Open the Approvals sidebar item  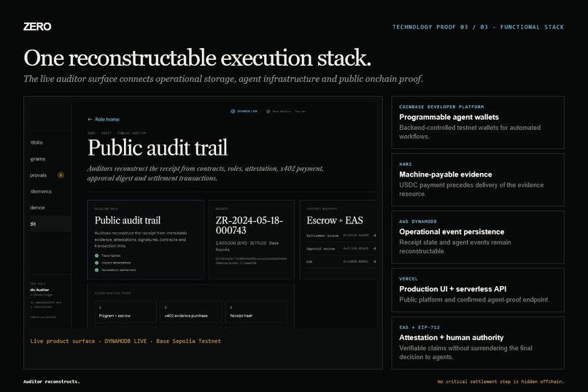pos(38,175)
